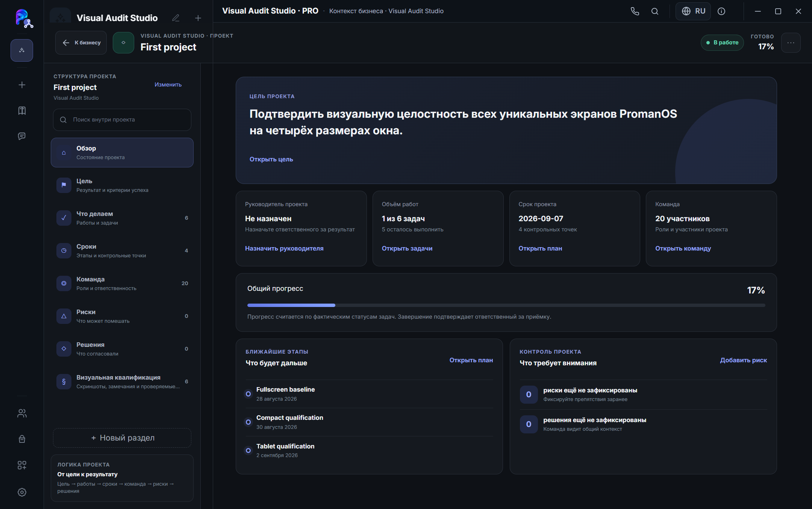Select the Fullscreen baseline milestone
Screen dimensions: 812x509
pos(369,394)
